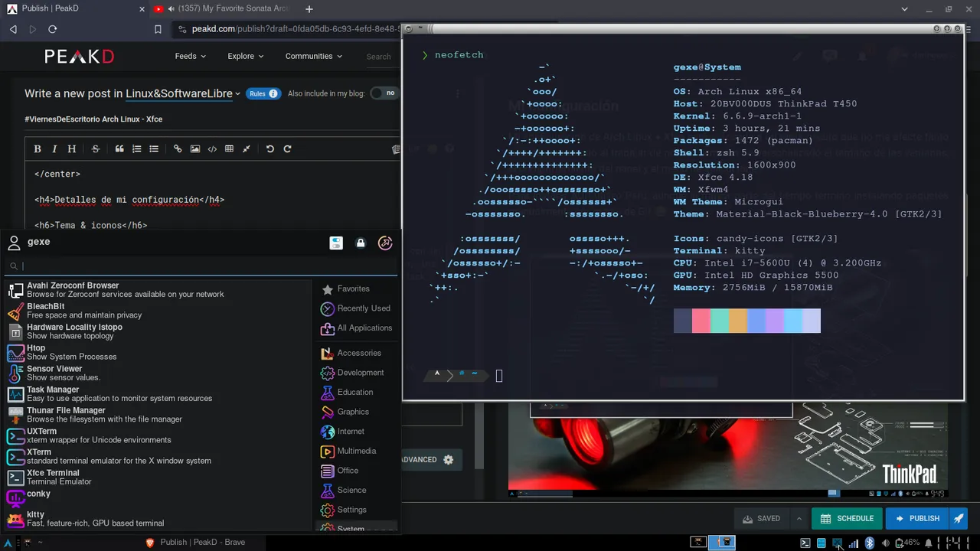Click the volume icon in system tray
The width and height of the screenshot is (980, 551).
click(x=886, y=543)
